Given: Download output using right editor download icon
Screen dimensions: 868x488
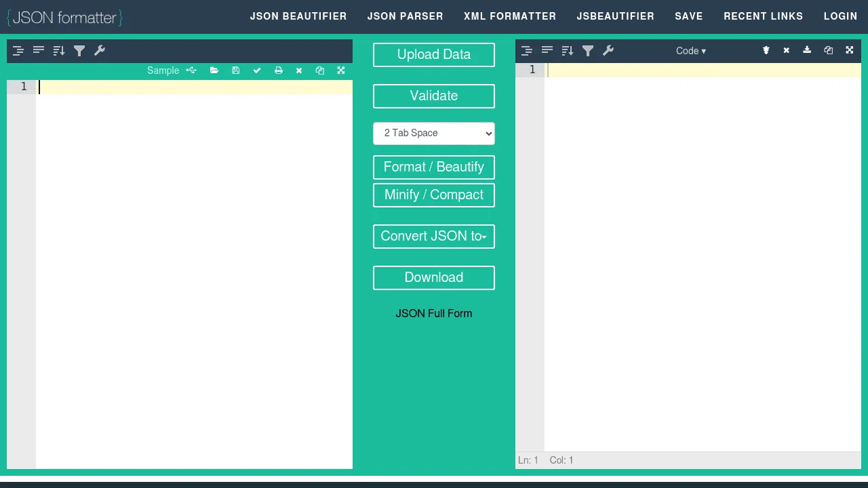Looking at the screenshot, I should 807,51.
